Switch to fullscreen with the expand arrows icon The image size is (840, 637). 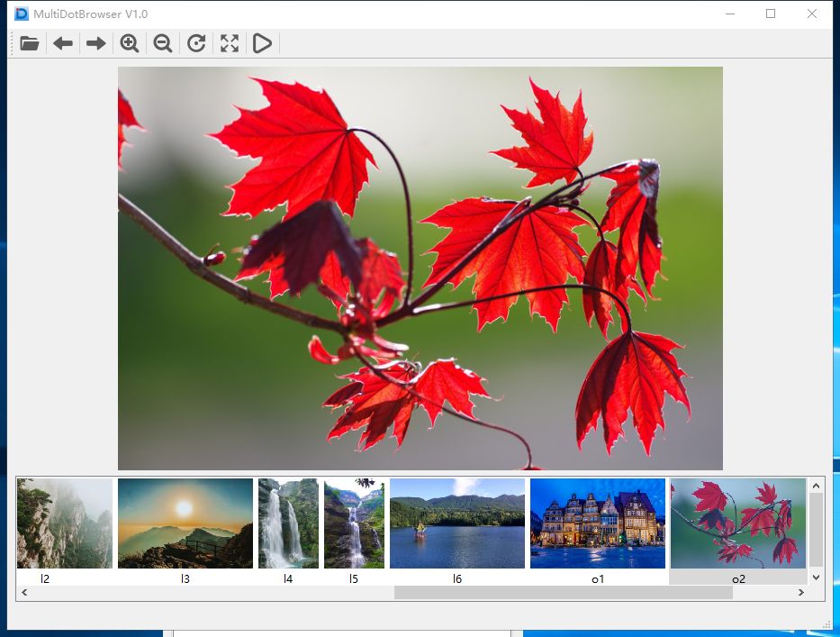click(230, 43)
